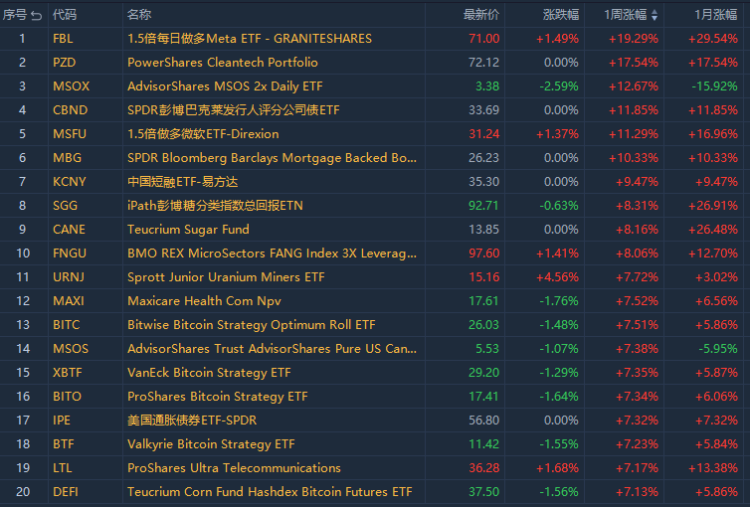The image size is (750, 507).
Task: Click latest price 97.60
Action: 484,254
